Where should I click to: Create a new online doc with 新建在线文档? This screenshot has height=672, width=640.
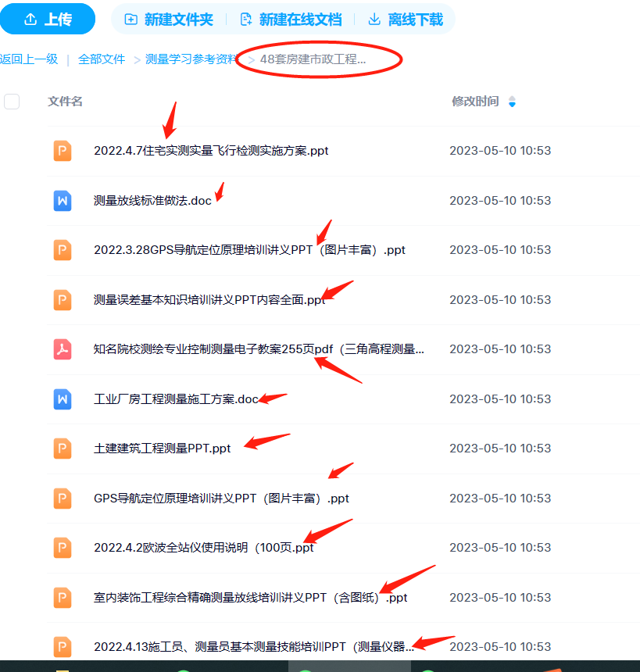pos(291,20)
